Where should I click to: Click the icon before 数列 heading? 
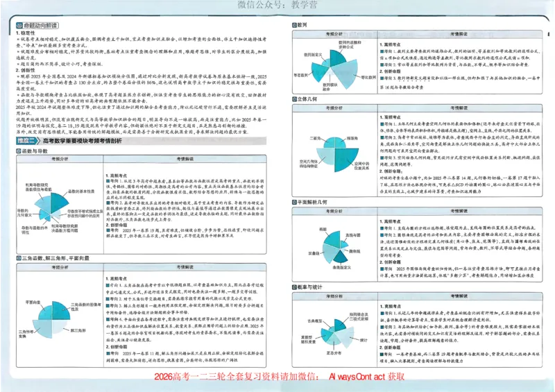[x=294, y=25]
